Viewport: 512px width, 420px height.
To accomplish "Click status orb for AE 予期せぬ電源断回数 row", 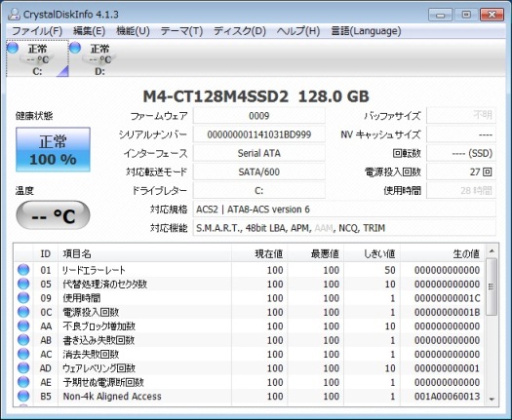I will point(23,382).
